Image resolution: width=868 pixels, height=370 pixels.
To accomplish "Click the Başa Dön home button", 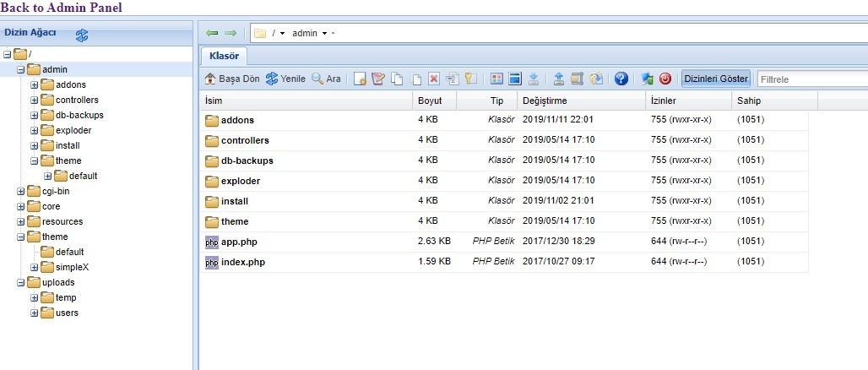I will 232,79.
